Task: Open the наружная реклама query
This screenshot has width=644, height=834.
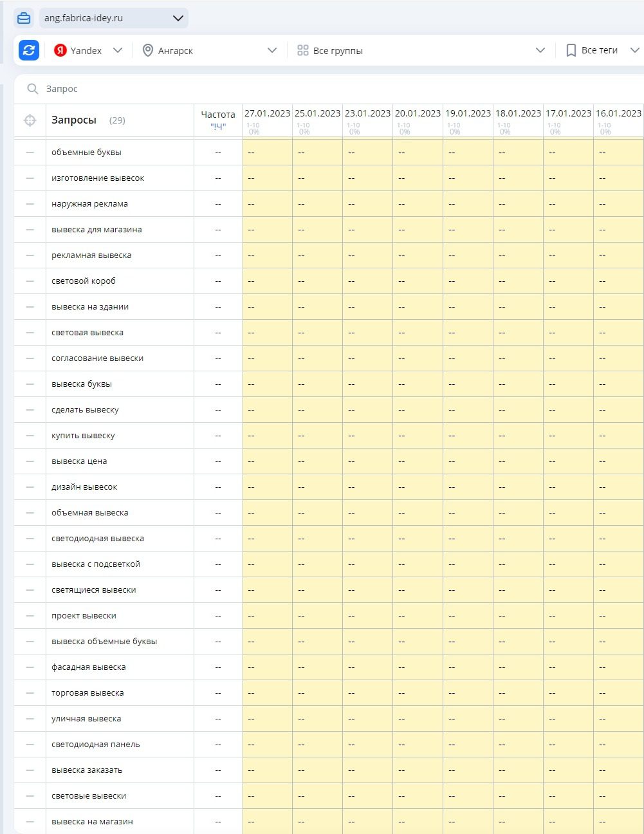Action: click(89, 204)
